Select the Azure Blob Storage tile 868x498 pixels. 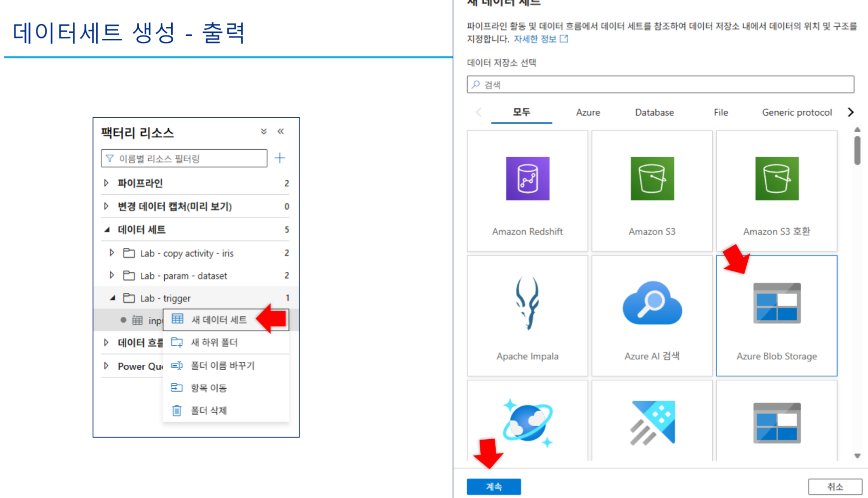click(777, 316)
